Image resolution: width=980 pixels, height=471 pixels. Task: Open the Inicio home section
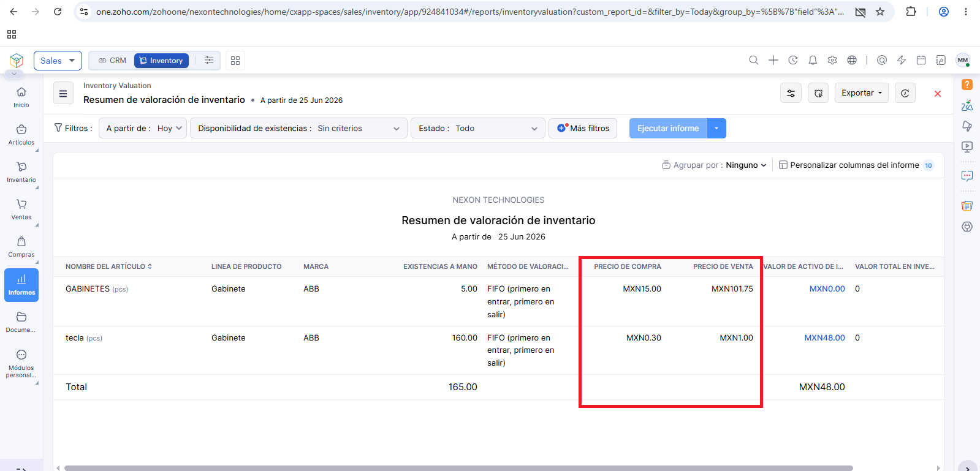21,97
